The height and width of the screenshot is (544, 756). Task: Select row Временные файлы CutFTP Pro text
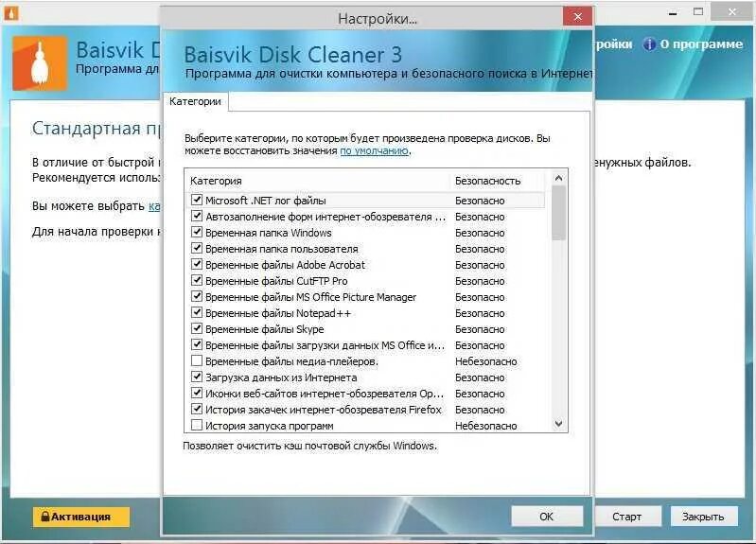[x=276, y=281]
